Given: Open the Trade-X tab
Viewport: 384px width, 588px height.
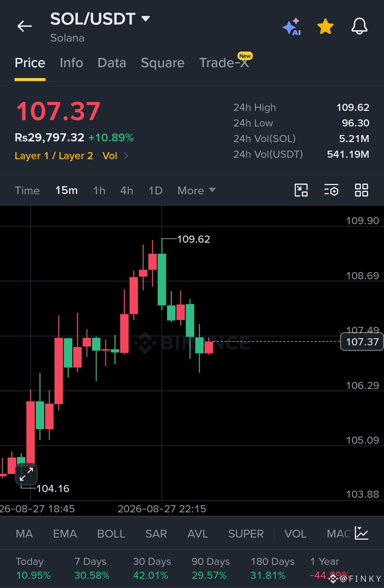Looking at the screenshot, I should pos(224,63).
